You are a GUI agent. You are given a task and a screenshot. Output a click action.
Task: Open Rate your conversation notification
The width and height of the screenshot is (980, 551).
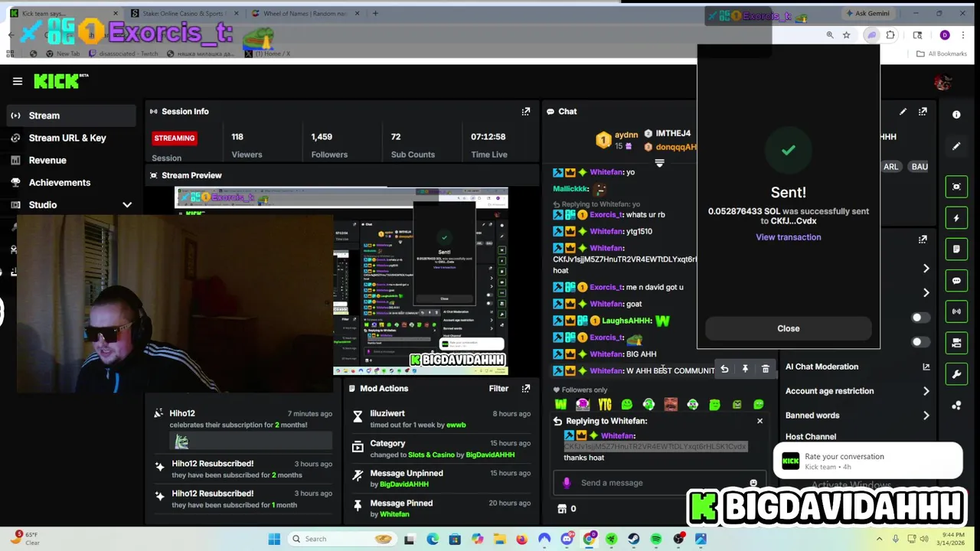pyautogui.click(x=867, y=461)
